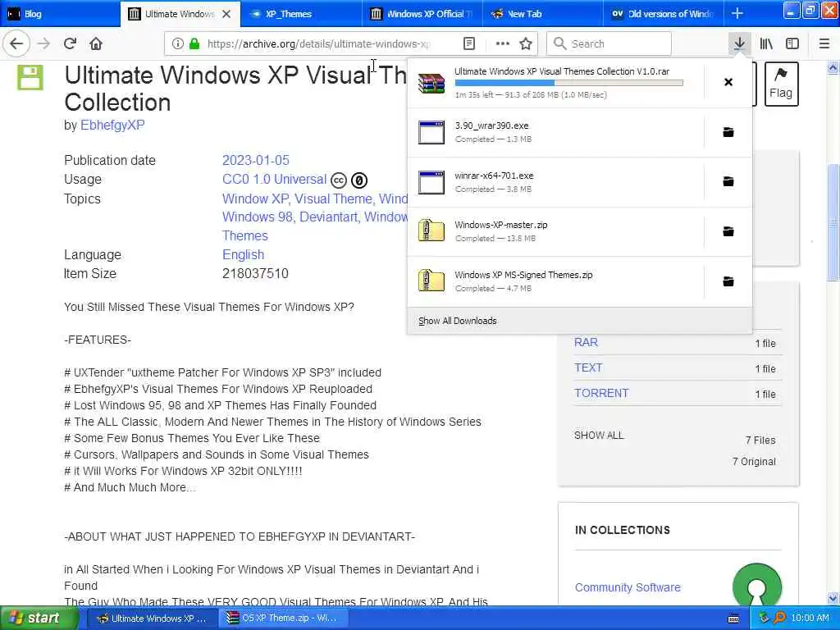Open Windows XP MS-Signed Themes.zip entry
This screenshot has height=630, width=840.
click(555, 281)
